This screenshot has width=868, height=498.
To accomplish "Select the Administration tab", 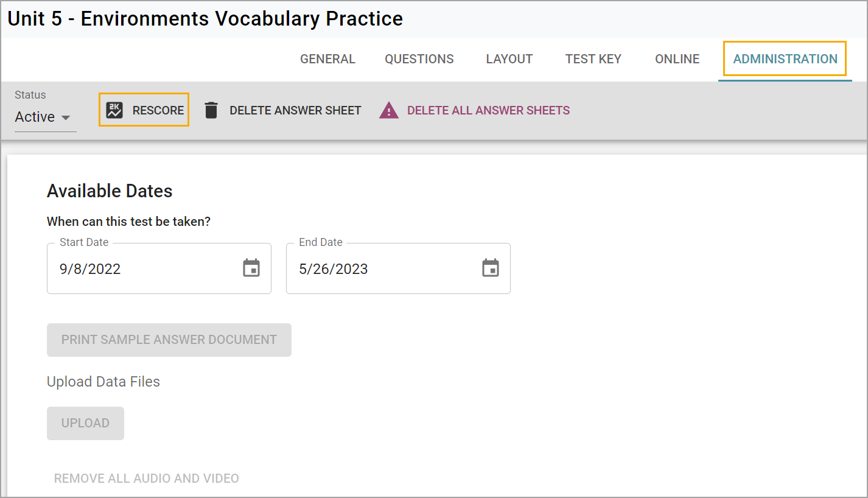I will pos(785,59).
